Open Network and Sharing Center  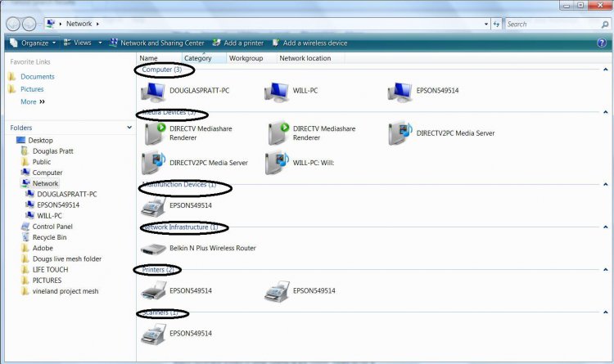click(x=157, y=43)
